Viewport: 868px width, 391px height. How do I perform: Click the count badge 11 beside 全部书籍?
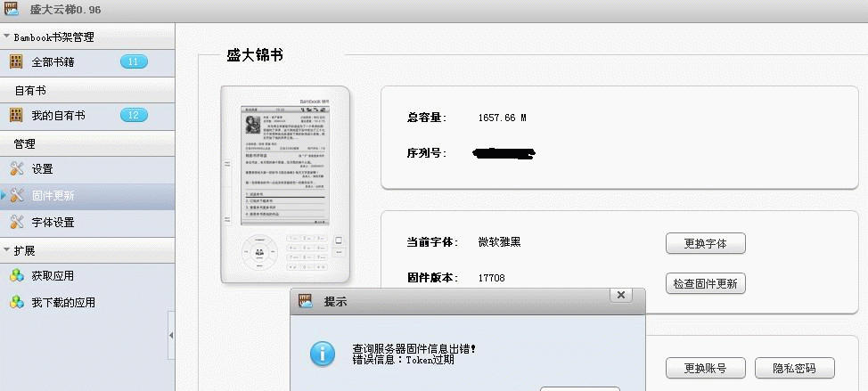pyautogui.click(x=134, y=62)
